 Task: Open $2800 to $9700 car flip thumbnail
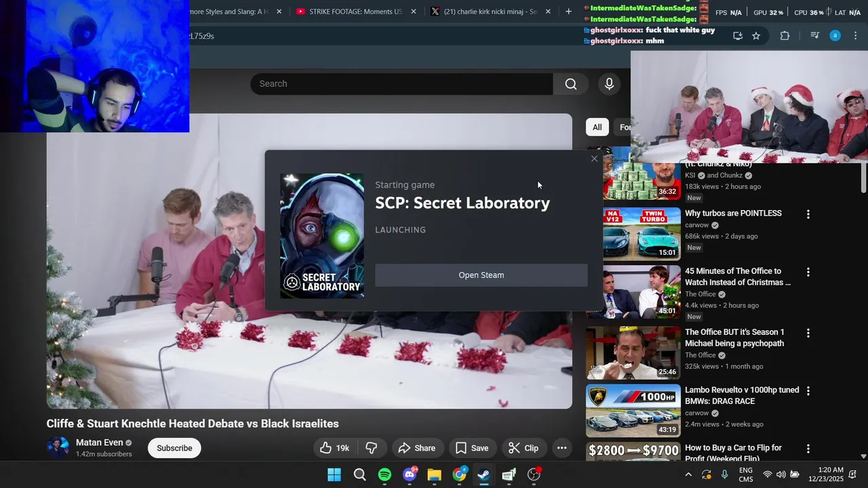point(633,451)
